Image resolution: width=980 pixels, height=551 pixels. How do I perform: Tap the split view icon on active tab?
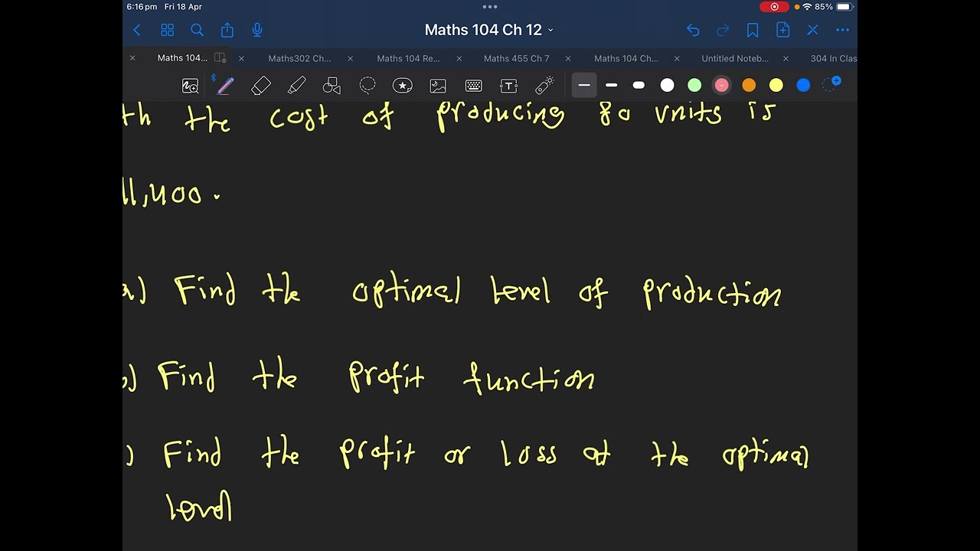(x=220, y=58)
